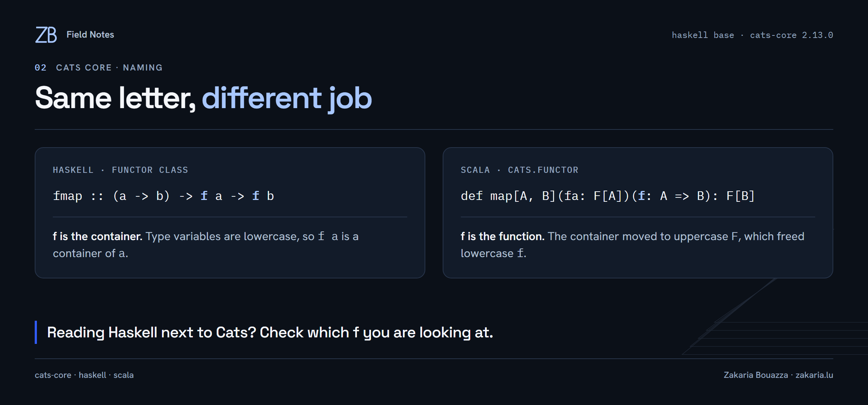Click the 'cats-core · haskell · scala' footer tags
This screenshot has width=868, height=405.
click(84, 375)
